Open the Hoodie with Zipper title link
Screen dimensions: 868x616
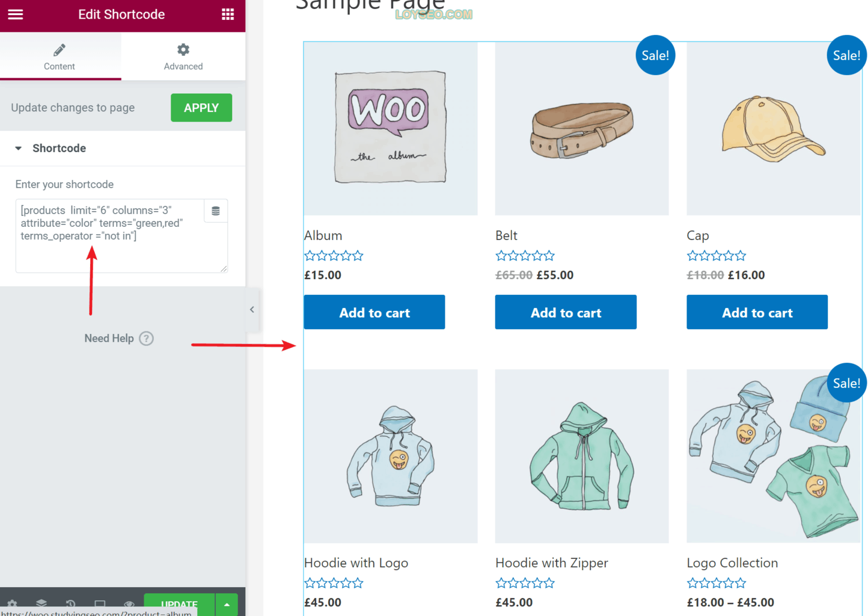552,563
